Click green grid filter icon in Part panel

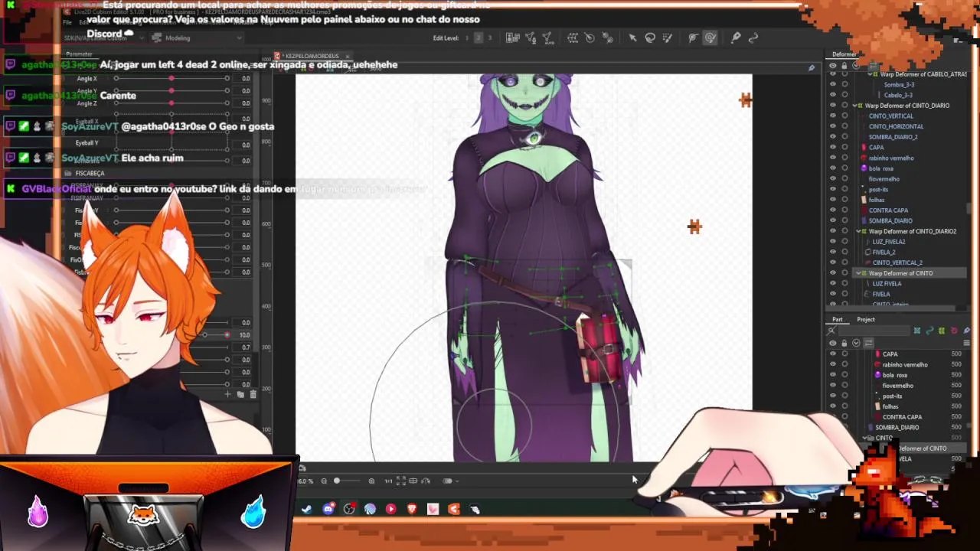click(917, 331)
